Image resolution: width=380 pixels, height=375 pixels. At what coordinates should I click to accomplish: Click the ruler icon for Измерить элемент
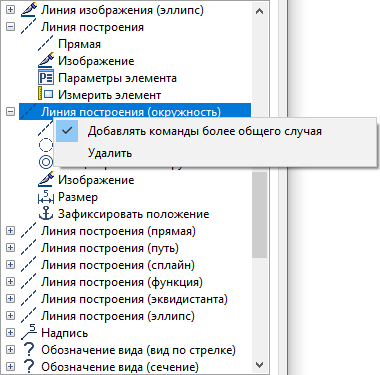[x=46, y=95]
